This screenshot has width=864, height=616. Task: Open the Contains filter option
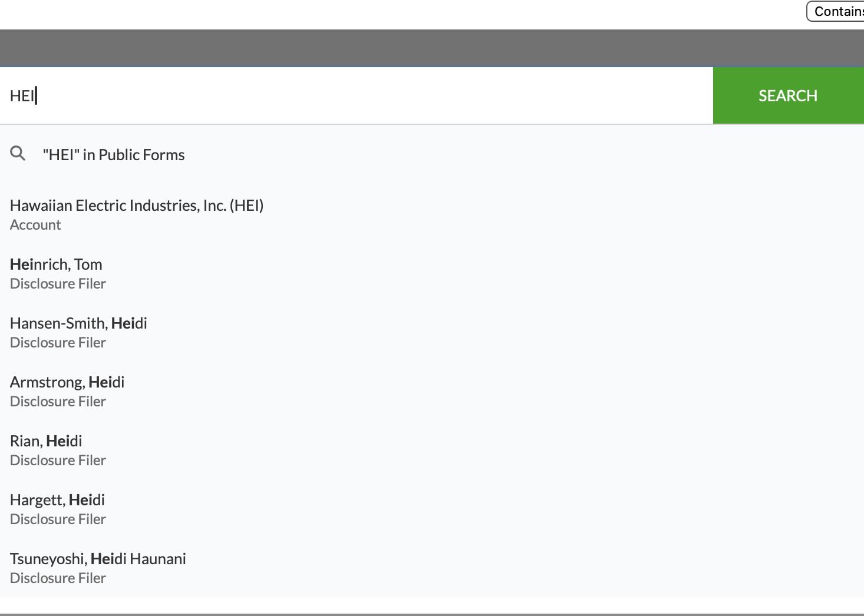click(x=837, y=11)
